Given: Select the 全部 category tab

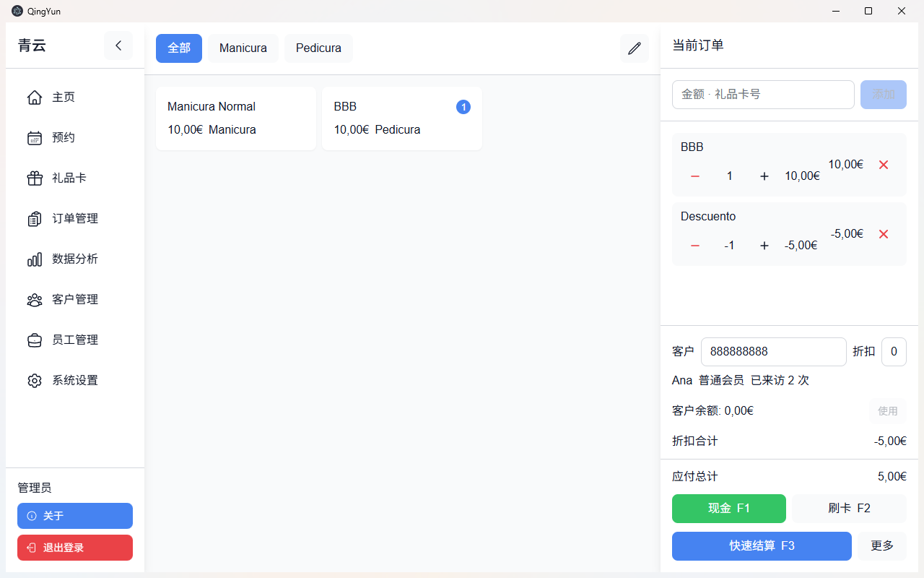Looking at the screenshot, I should pyautogui.click(x=179, y=48).
